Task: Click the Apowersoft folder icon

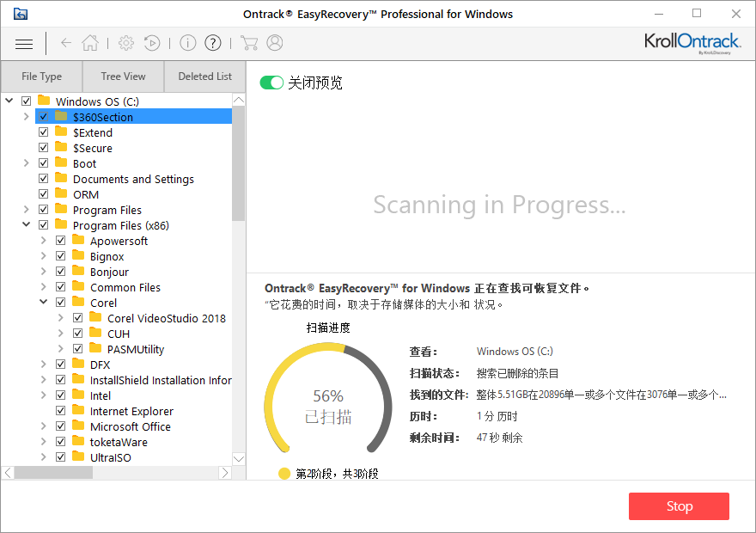Action: tap(78, 240)
